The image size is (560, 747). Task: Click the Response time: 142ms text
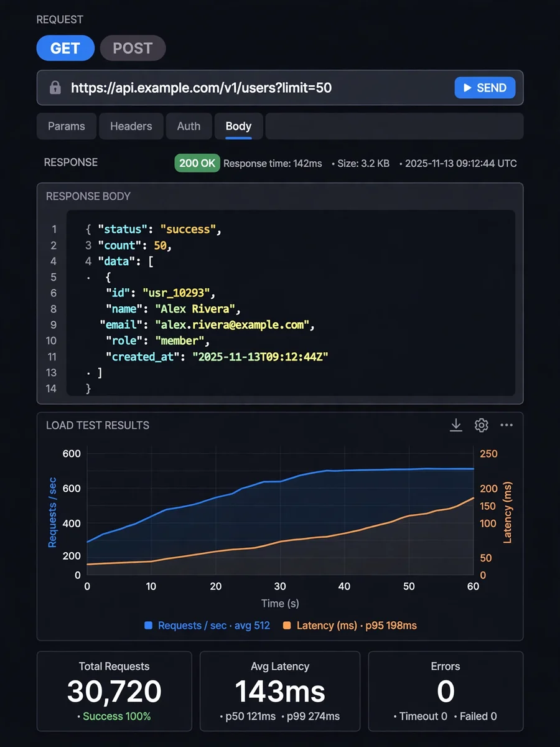click(273, 163)
